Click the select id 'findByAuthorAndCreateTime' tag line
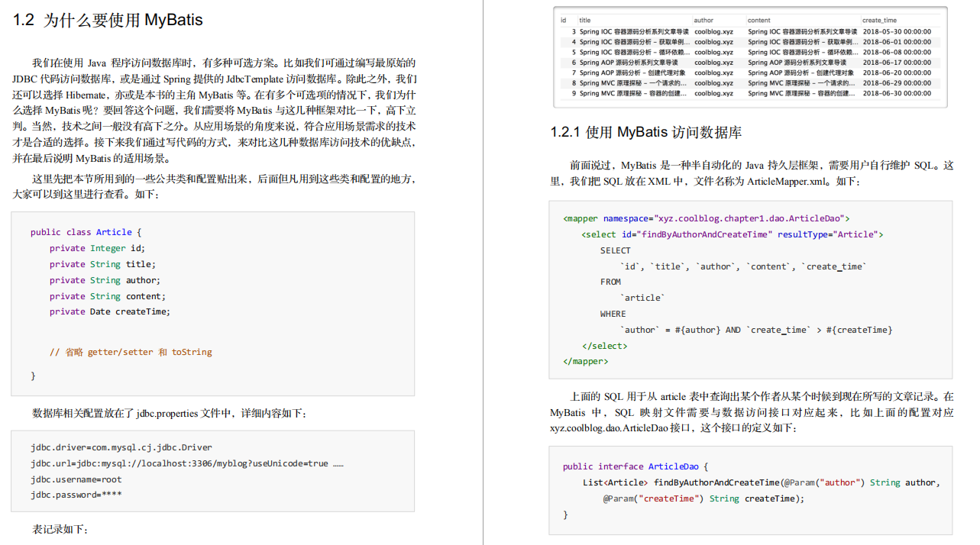The image size is (980, 545). click(x=733, y=234)
